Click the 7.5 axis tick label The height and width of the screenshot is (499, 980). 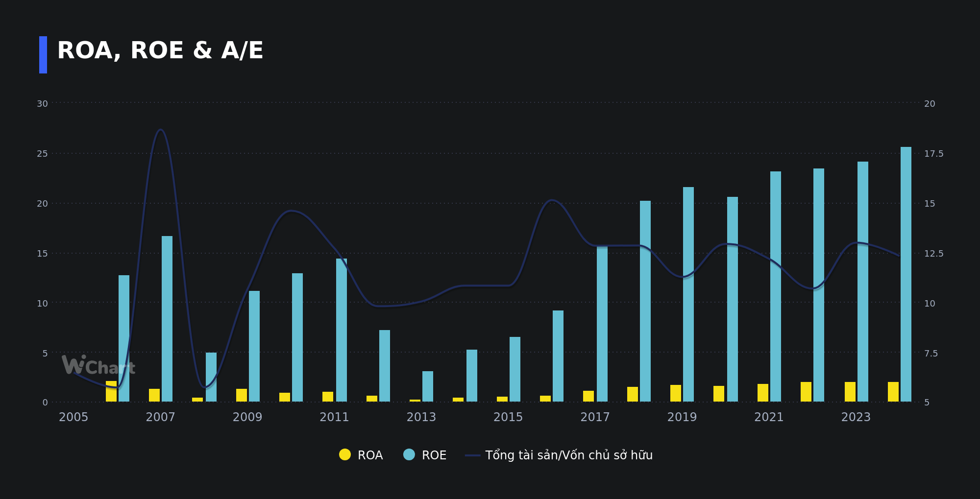[x=931, y=354]
